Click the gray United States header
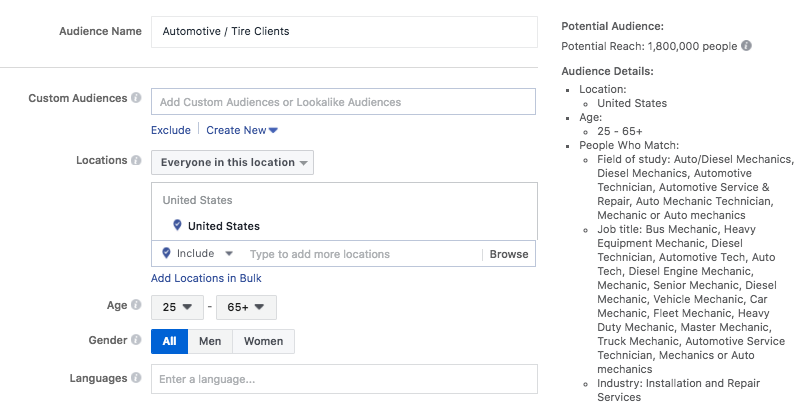Screen dimensions: 802x418 (197, 200)
